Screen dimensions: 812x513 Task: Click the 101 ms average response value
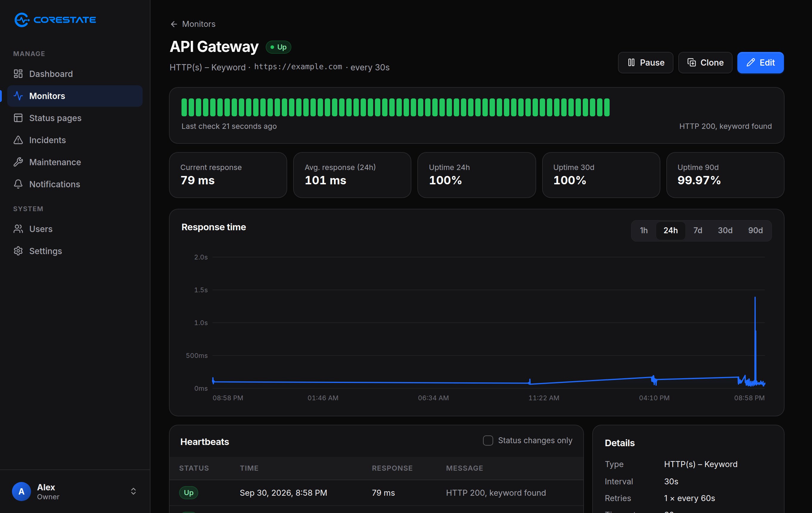pyautogui.click(x=325, y=180)
